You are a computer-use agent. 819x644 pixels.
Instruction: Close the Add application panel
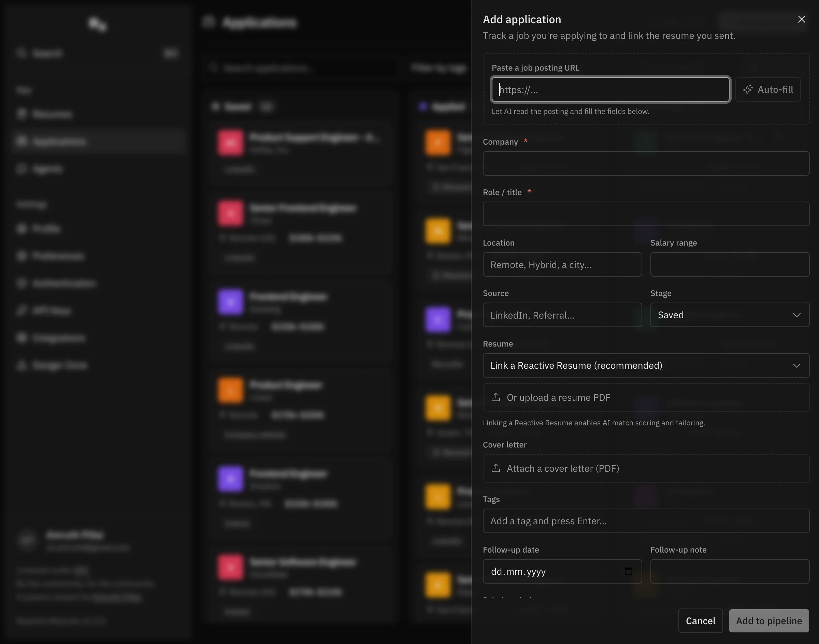click(801, 19)
